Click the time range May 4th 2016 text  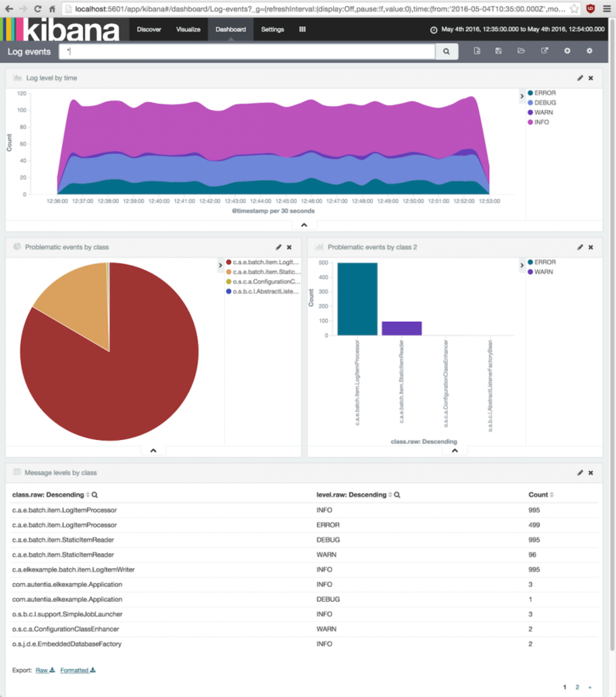tap(522, 29)
